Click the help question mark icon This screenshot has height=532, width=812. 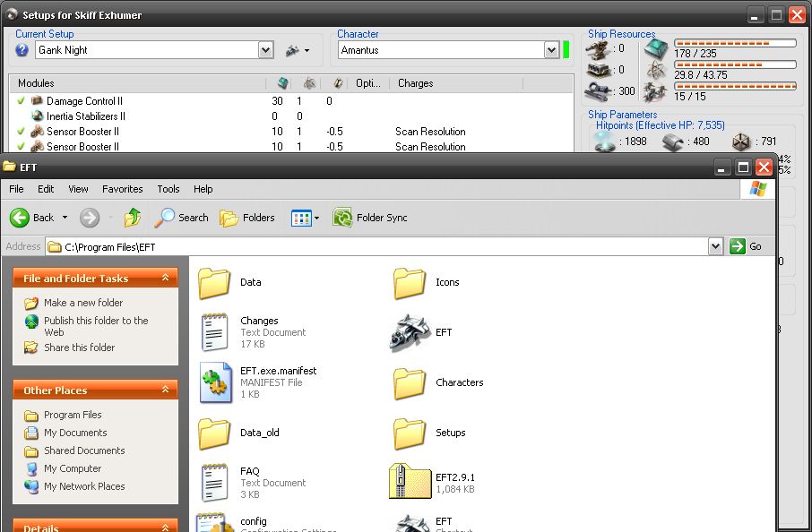coord(22,50)
